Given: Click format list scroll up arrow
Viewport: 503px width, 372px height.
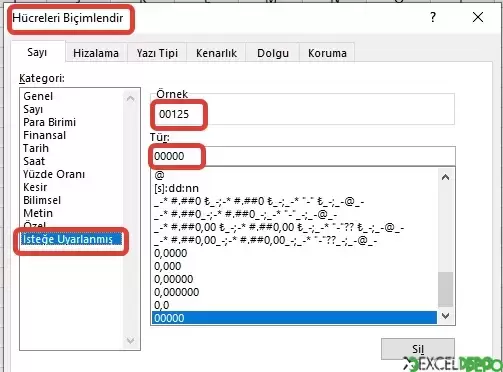Looking at the screenshot, I should pyautogui.click(x=445, y=177).
